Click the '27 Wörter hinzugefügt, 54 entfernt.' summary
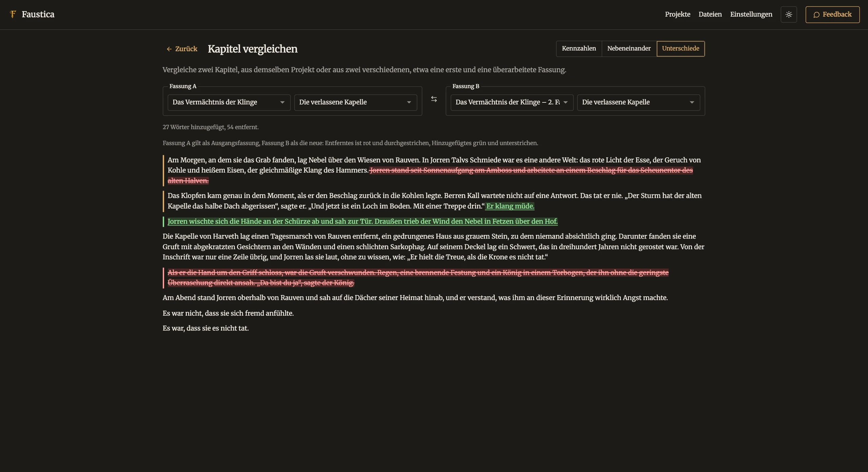The width and height of the screenshot is (868, 472). 211,127
